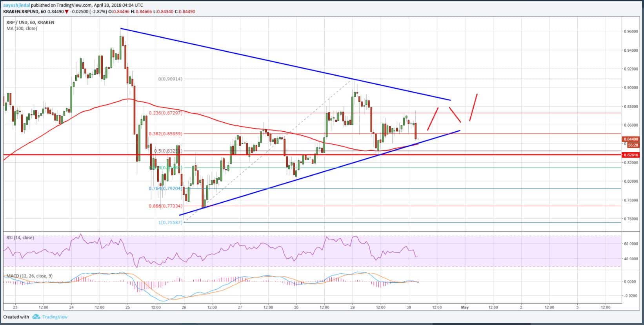This screenshot has width=644, height=325.
Task: Click the 'May' date marker on time axis
Action: tap(465, 307)
